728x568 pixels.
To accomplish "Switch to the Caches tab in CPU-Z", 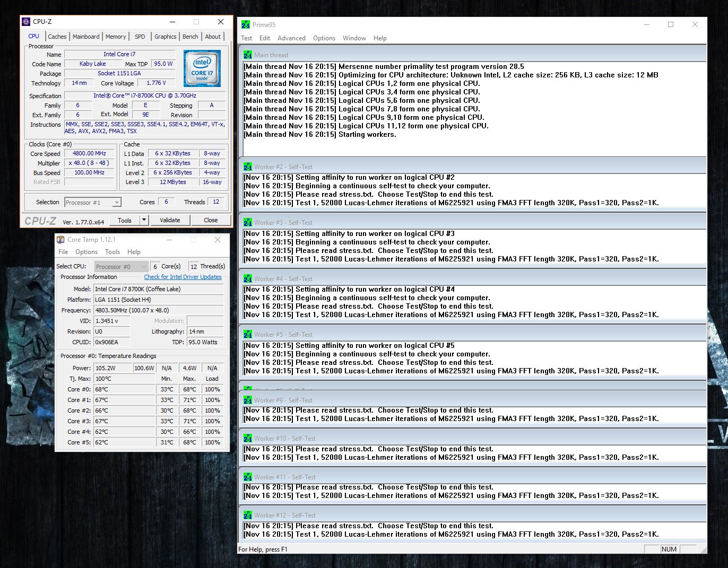I will (57, 37).
